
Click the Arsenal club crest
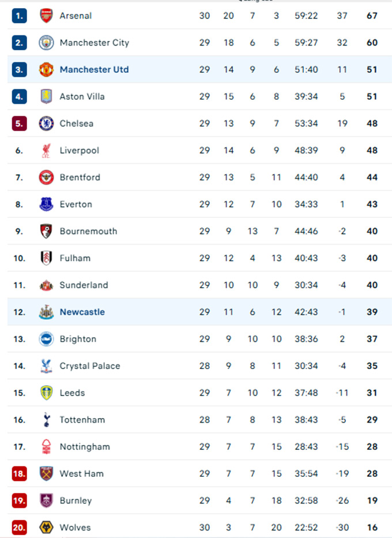46,16
